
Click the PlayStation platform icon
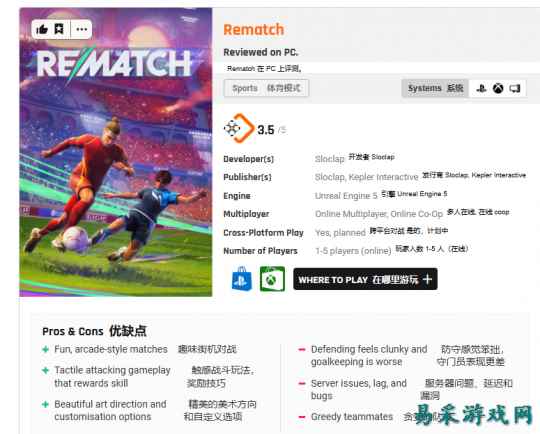481,89
